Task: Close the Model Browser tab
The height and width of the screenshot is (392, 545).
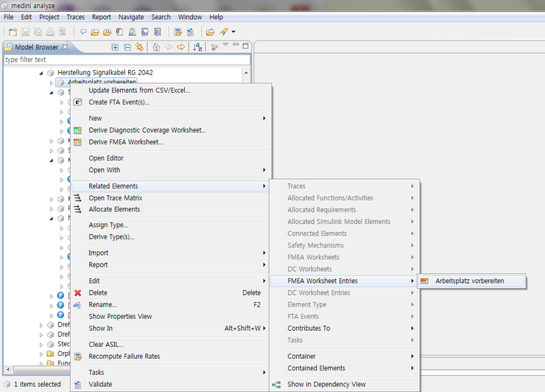Action: tap(65, 47)
